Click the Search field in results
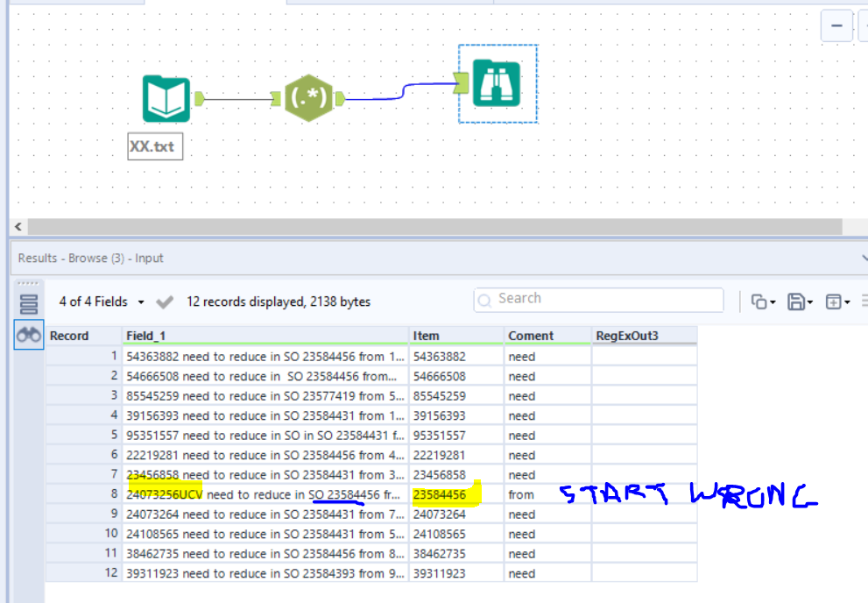Screen dimensions: 868x603 [x=598, y=300]
